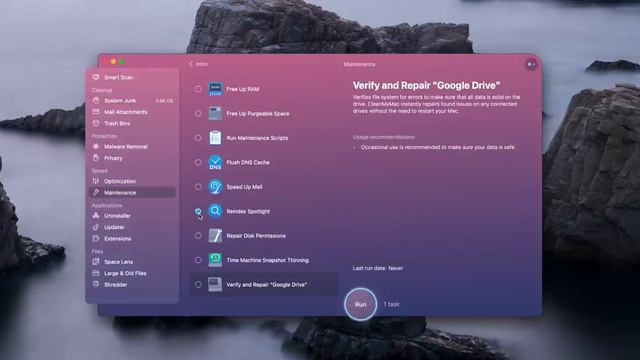Click the red close window button
The image size is (640, 360).
coord(105,62)
